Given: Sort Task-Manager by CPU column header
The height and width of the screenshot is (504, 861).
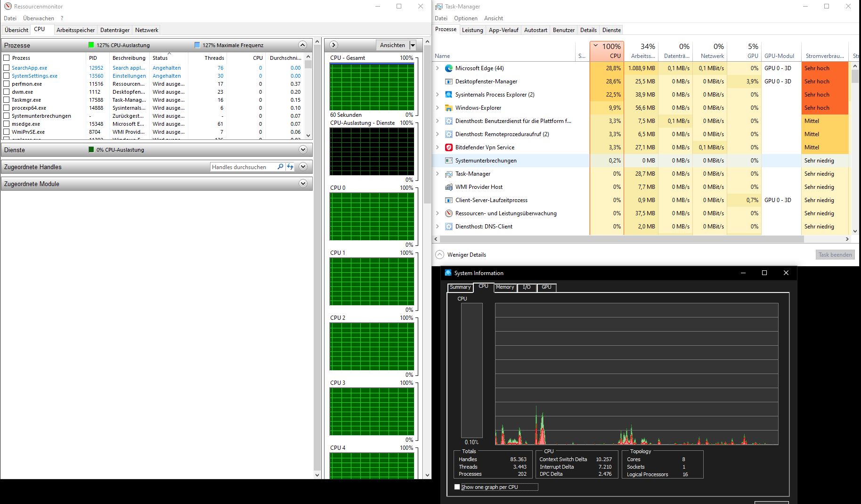Looking at the screenshot, I should pos(607,51).
